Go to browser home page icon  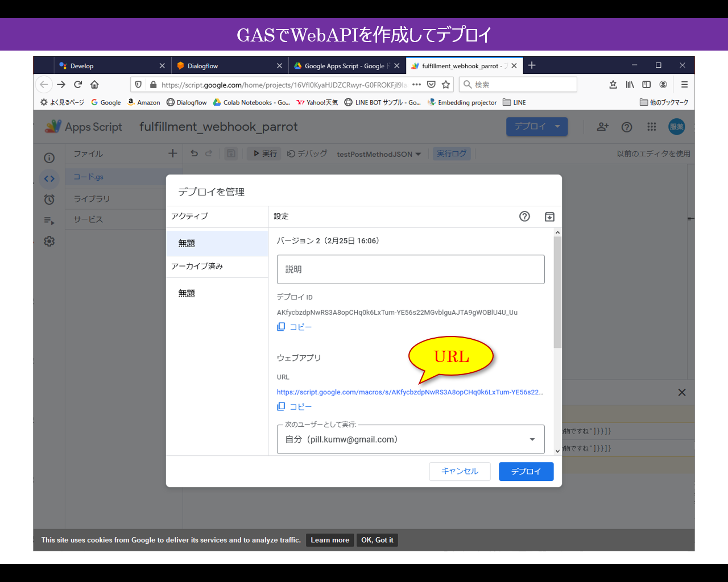(x=94, y=85)
